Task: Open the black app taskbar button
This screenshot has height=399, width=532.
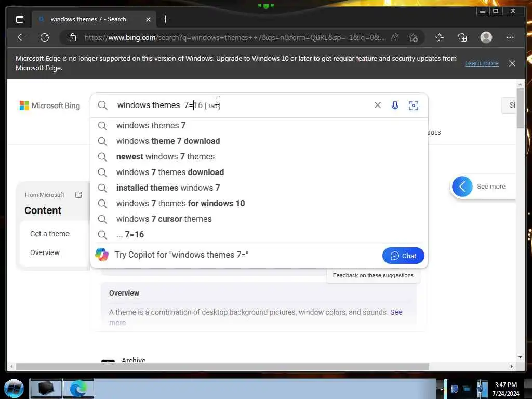Action: pos(46,389)
